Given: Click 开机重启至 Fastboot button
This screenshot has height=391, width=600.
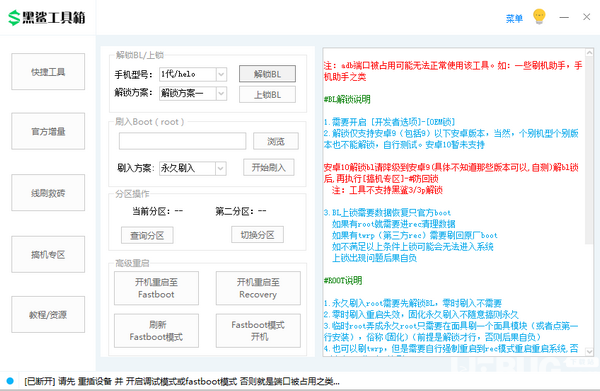Looking at the screenshot, I should 156,288.
